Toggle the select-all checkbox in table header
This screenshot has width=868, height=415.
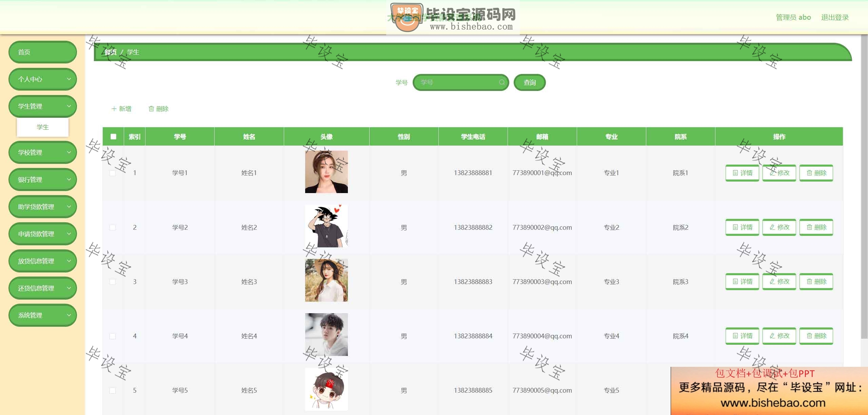pos(113,137)
